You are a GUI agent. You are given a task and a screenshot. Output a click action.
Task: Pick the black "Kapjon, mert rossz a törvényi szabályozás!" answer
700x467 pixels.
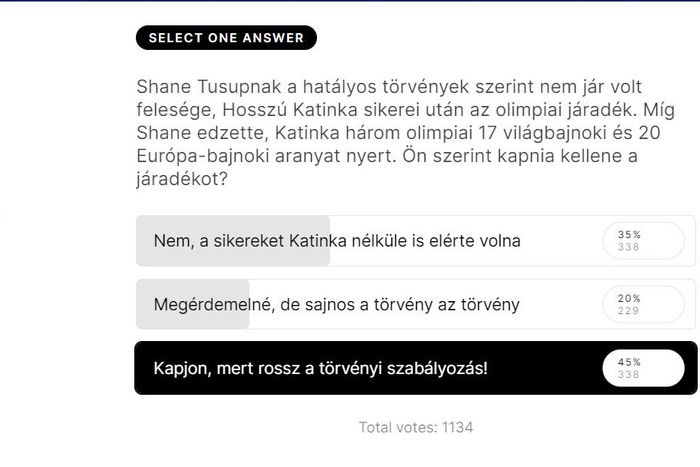pyautogui.click(x=320, y=368)
